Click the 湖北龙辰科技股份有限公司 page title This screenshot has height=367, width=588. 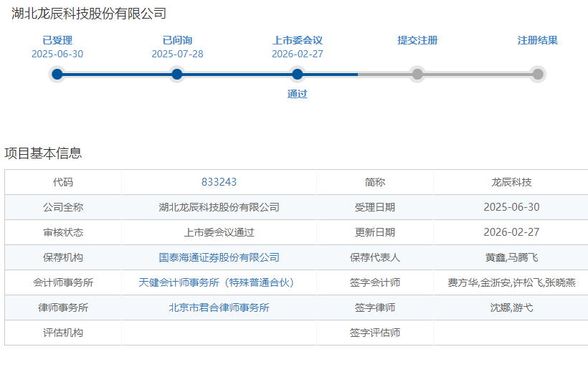pos(89,13)
